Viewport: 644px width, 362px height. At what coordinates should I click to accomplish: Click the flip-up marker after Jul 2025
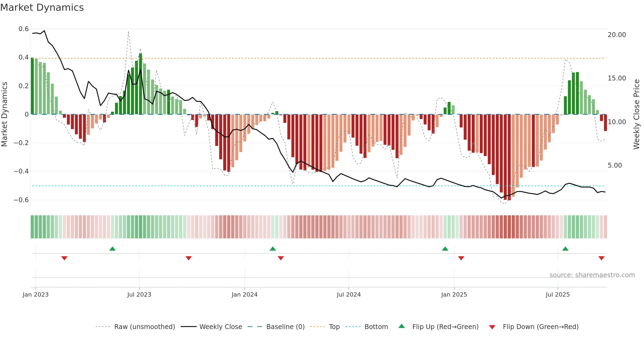point(565,249)
